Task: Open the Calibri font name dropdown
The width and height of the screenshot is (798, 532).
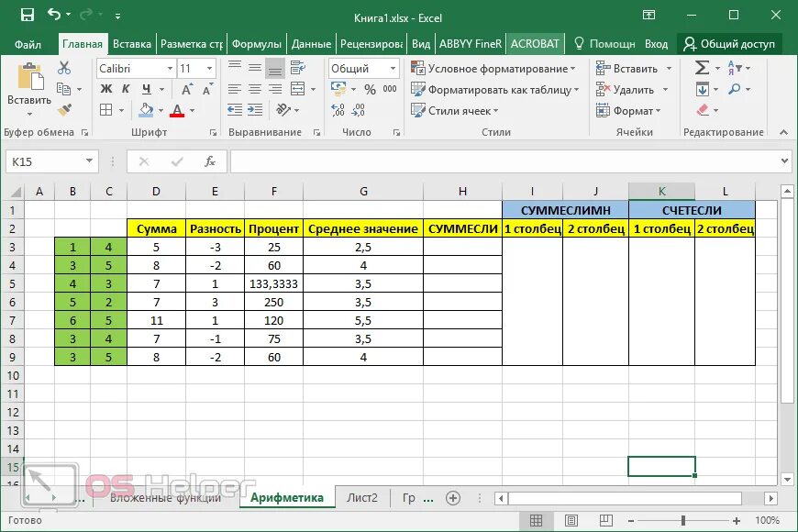Action: coord(170,68)
